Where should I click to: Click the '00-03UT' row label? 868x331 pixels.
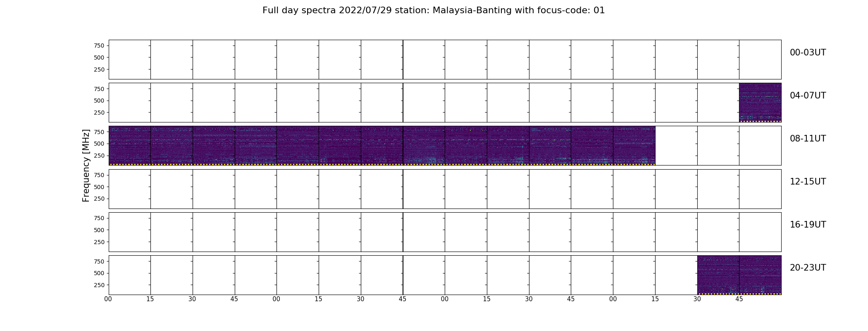point(808,53)
